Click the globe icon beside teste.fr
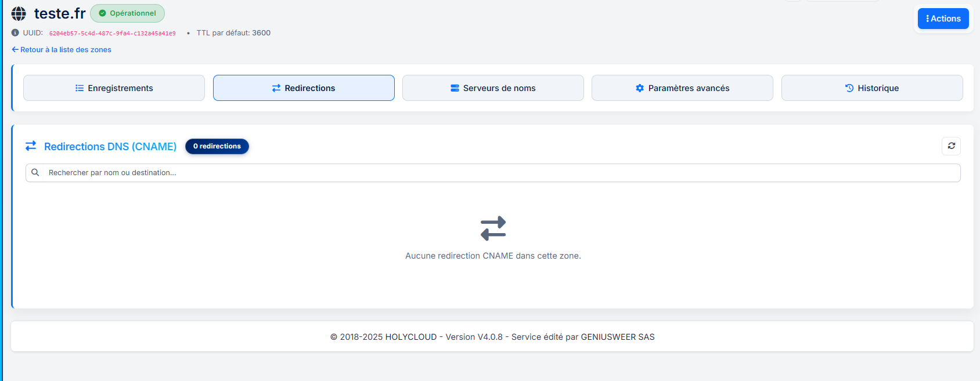Screen dimensions: 980x381 tap(19, 13)
